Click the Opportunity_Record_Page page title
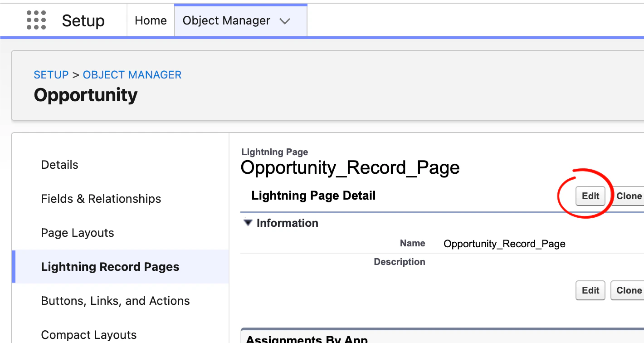The width and height of the screenshot is (644, 343). [x=350, y=167]
